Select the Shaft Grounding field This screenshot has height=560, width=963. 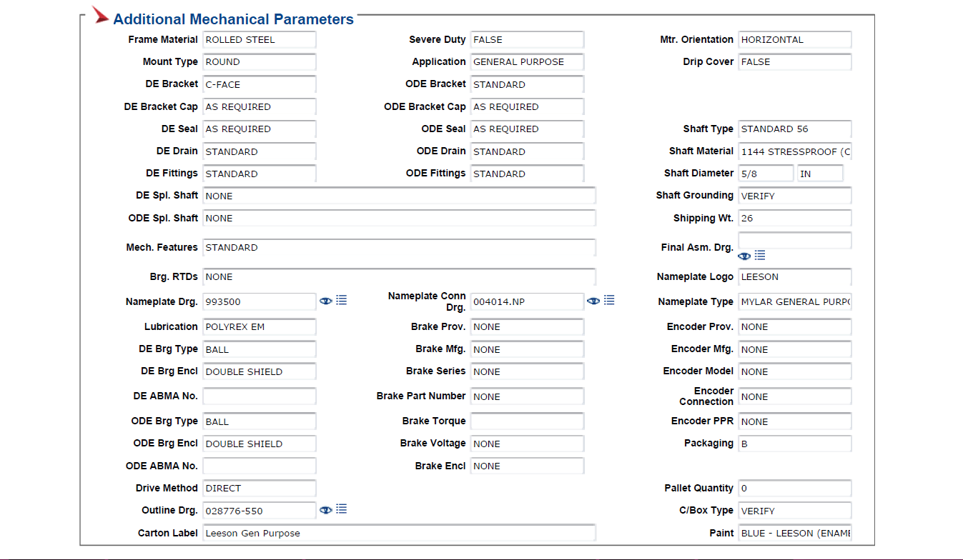(x=795, y=196)
